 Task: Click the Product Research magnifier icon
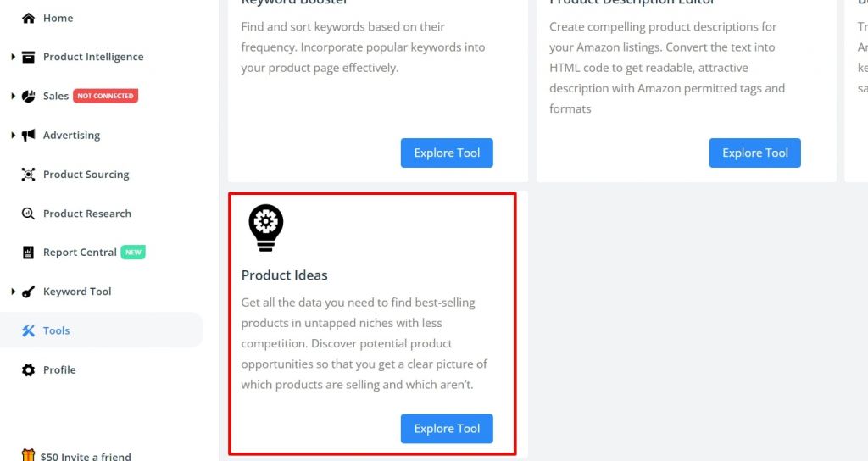coord(28,214)
